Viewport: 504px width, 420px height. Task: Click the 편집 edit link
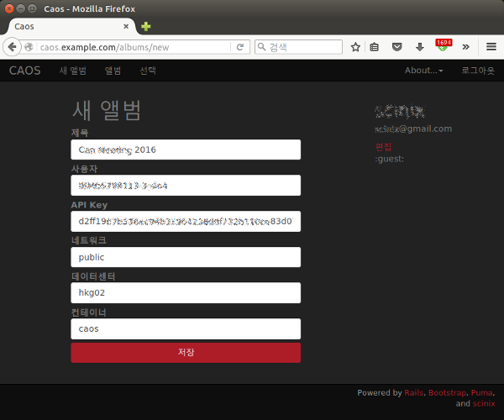coord(384,146)
